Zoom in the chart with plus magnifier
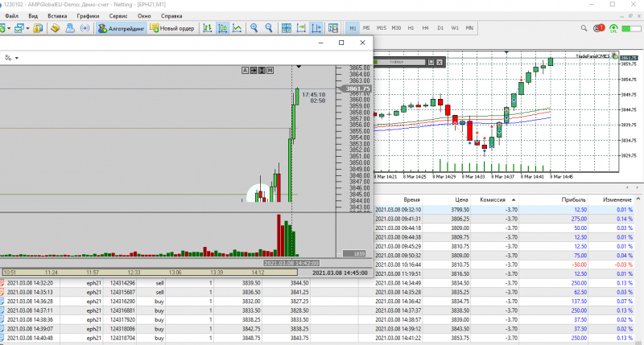Image resolution: width=644 pixels, height=345 pixels. pyautogui.click(x=254, y=28)
